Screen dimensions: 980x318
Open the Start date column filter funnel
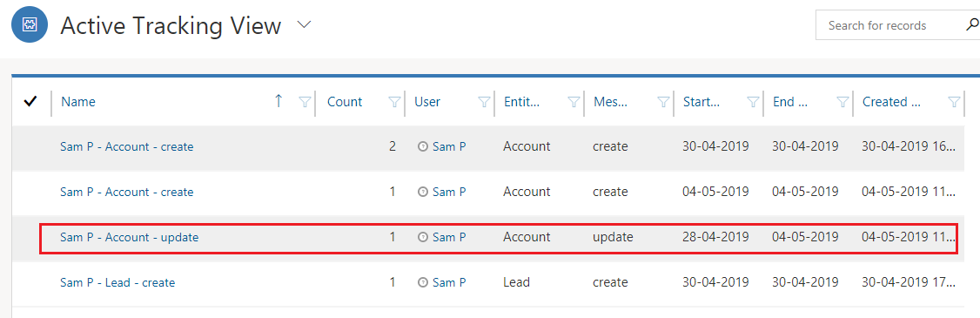pos(753,102)
